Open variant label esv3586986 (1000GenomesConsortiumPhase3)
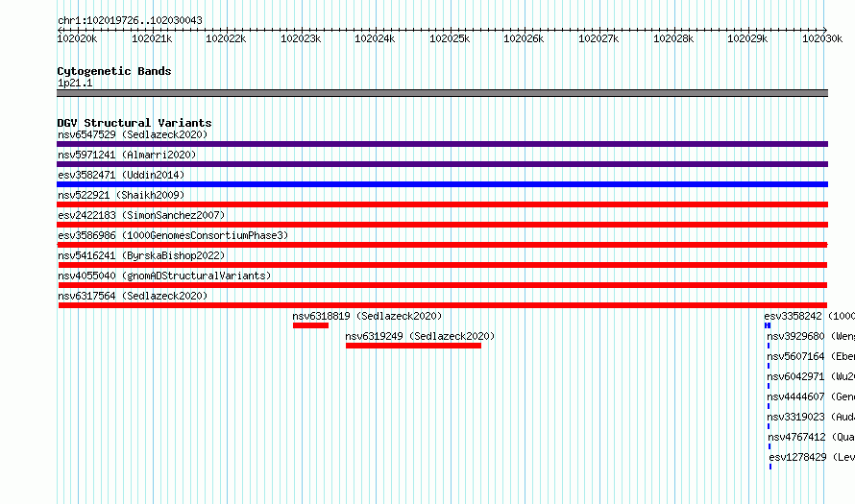Image resolution: width=855 pixels, height=504 pixels. pos(173,235)
